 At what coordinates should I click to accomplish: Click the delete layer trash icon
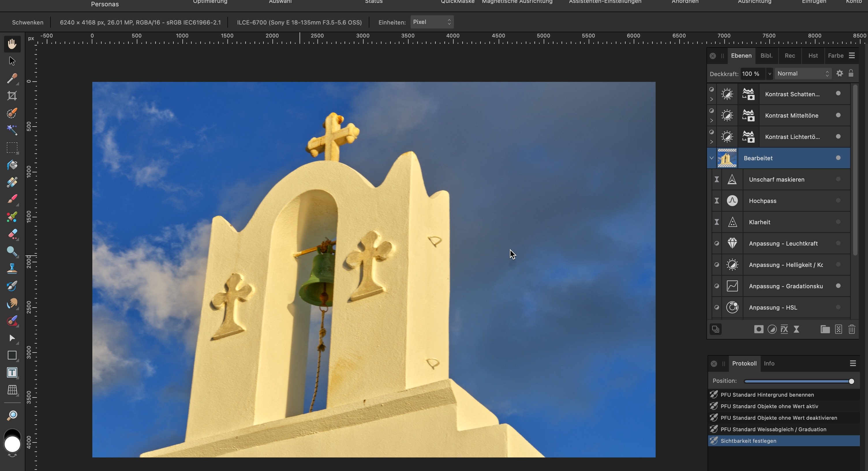tap(852, 329)
